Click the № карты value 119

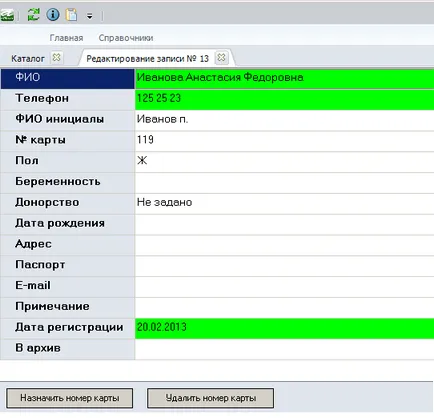[x=284, y=141]
